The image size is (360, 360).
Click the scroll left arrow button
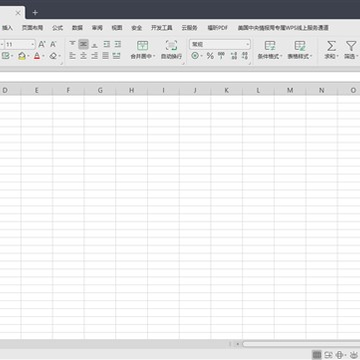click(x=238, y=344)
